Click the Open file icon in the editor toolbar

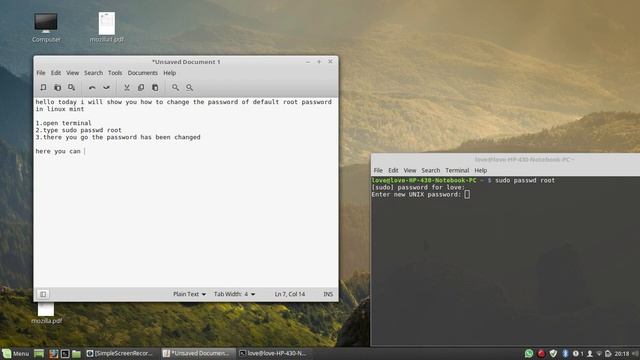pos(58,87)
